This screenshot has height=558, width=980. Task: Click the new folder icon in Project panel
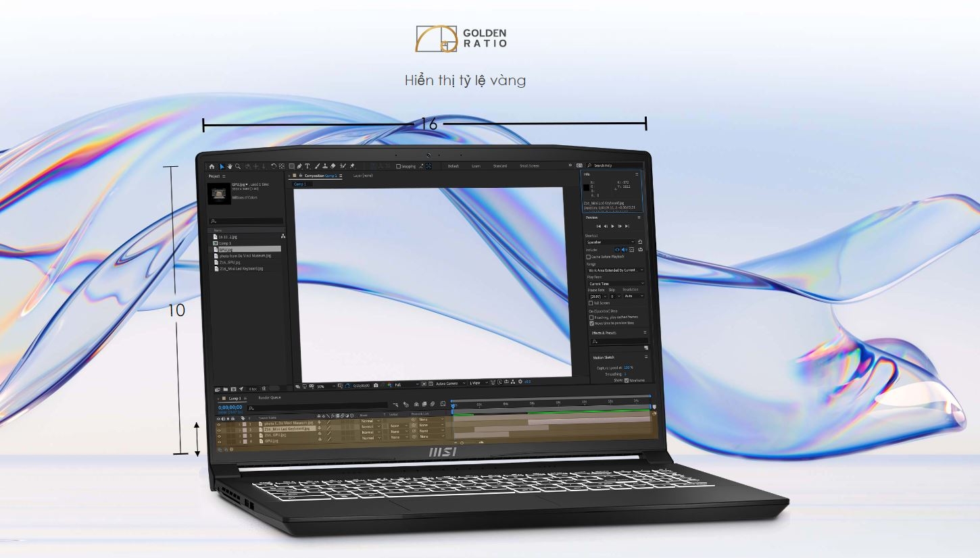point(225,389)
